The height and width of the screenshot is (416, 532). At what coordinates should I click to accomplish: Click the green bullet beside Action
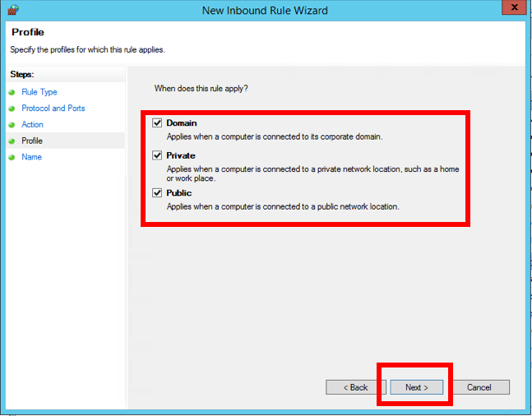(12, 125)
